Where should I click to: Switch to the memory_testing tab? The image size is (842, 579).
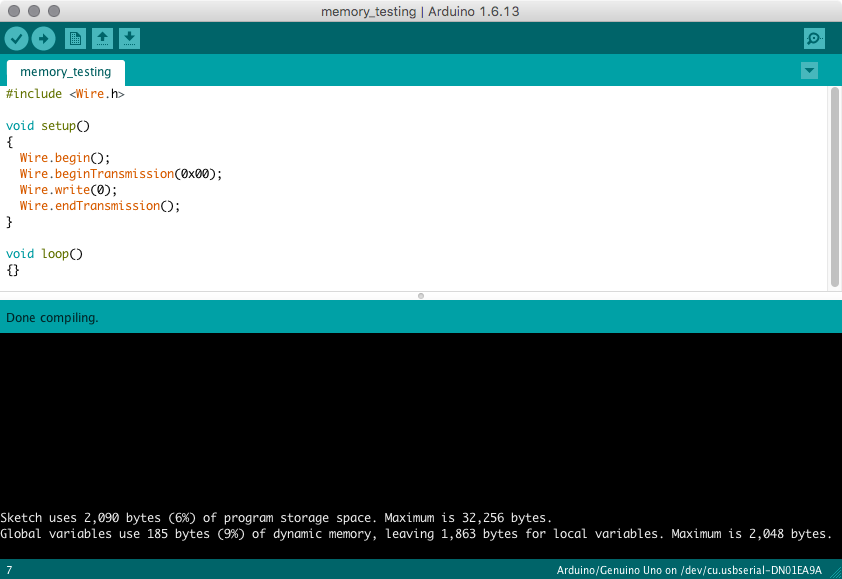click(x=66, y=72)
